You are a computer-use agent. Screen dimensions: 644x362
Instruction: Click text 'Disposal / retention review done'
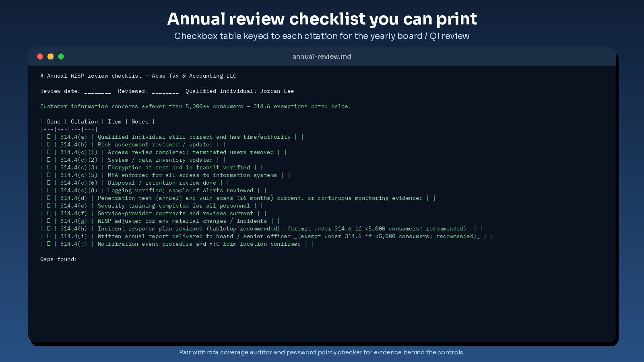(x=162, y=183)
